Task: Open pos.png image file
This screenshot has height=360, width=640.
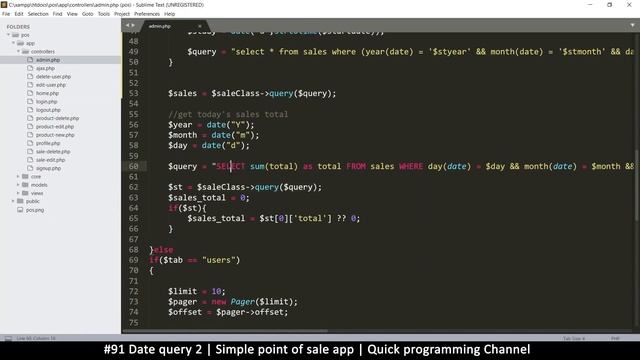Action: coord(35,210)
